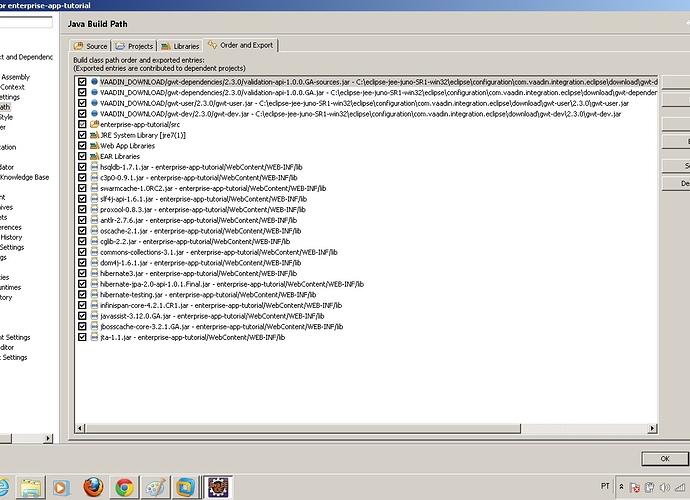
Task: Select hibernate-jpa-2.0-api-1.0.1.Final.jar entry
Action: pyautogui.click(x=232, y=284)
